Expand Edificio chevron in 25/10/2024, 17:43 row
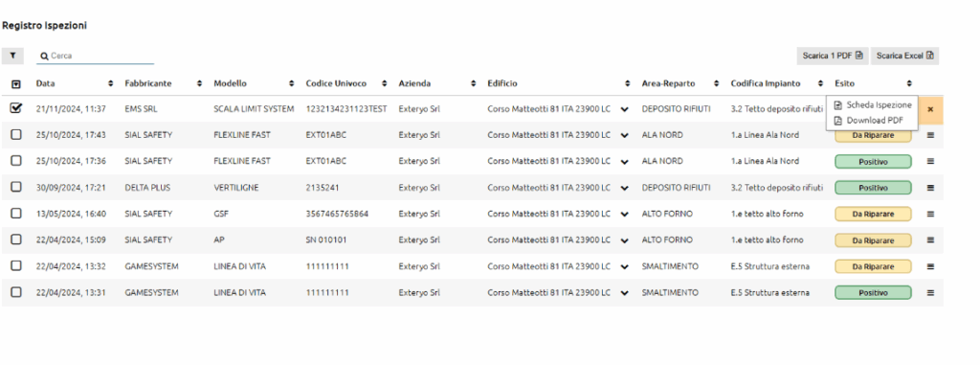The image size is (980, 365). coord(624,136)
